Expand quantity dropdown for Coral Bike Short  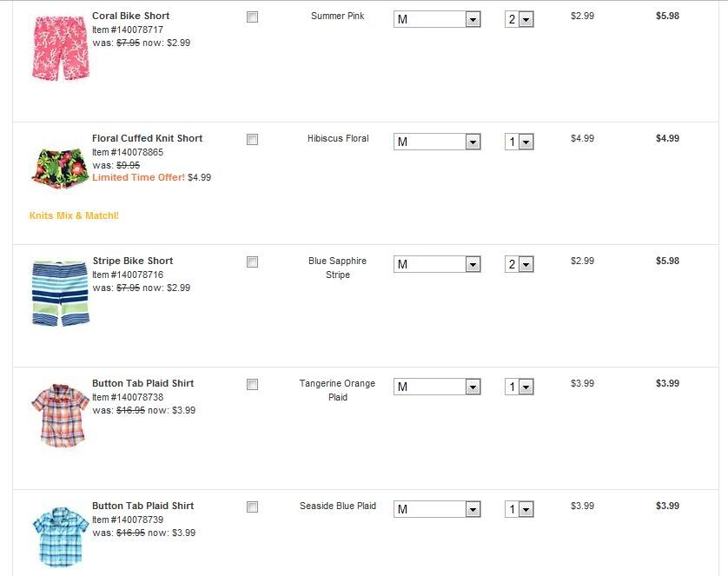coord(520,19)
